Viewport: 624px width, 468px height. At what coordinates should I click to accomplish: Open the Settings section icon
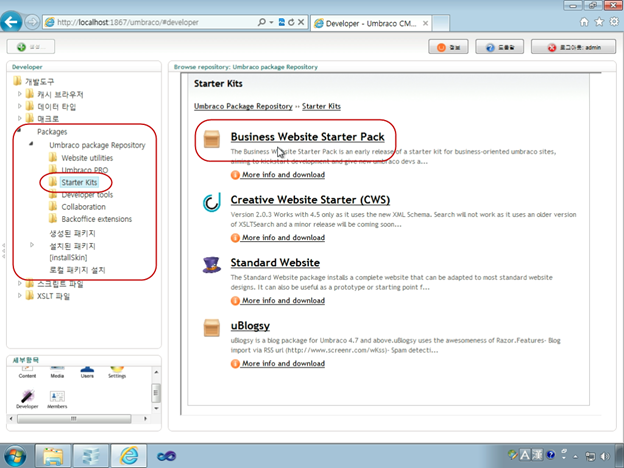pos(117,372)
